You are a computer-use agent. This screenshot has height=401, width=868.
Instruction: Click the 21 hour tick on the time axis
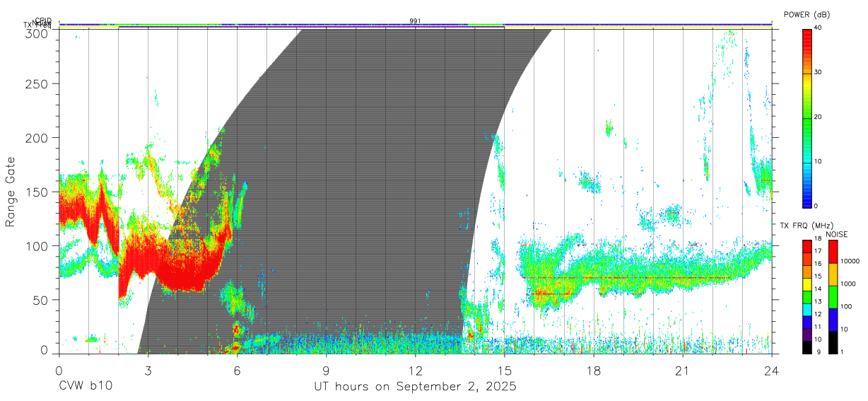[x=683, y=370]
